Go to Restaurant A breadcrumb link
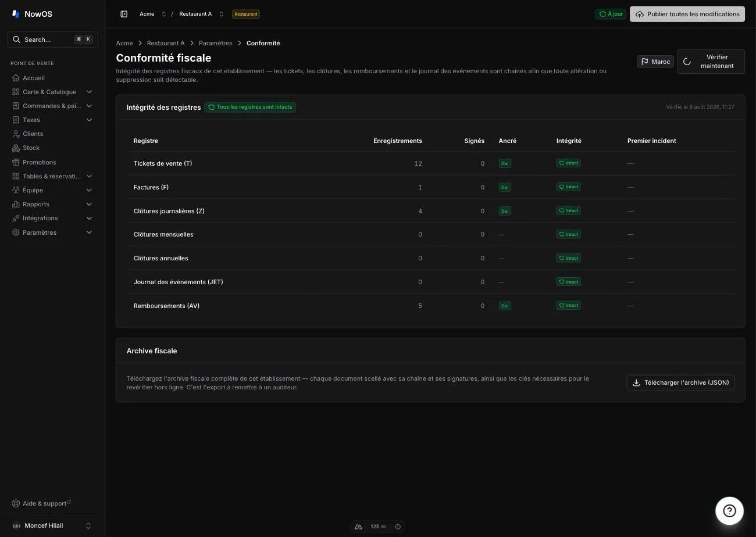Image resolution: width=756 pixels, height=537 pixels. click(x=166, y=43)
